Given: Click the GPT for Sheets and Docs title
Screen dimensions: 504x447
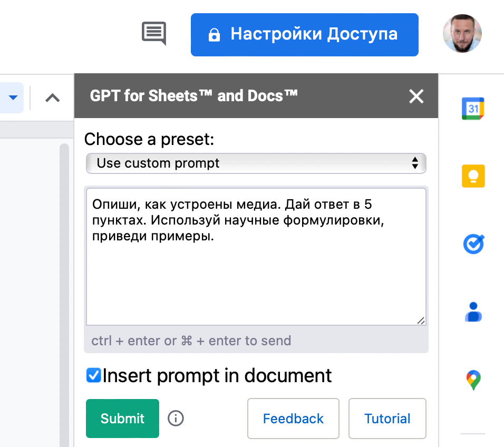Looking at the screenshot, I should [194, 96].
